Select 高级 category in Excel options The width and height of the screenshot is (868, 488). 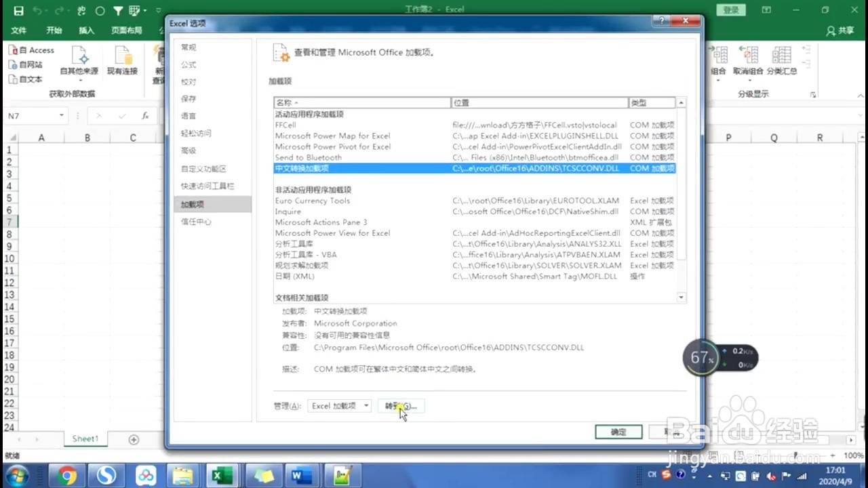coord(212,150)
